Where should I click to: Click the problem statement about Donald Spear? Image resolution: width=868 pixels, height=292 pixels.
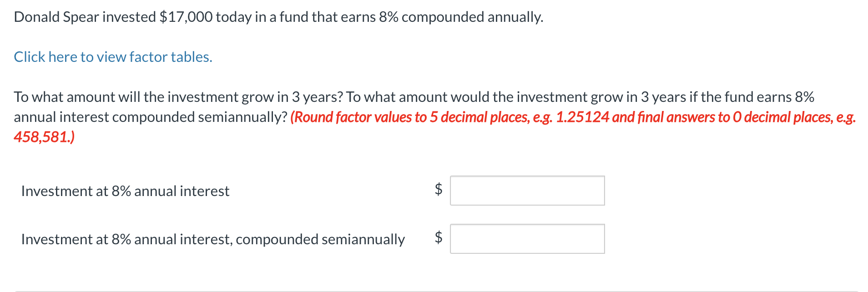278,17
